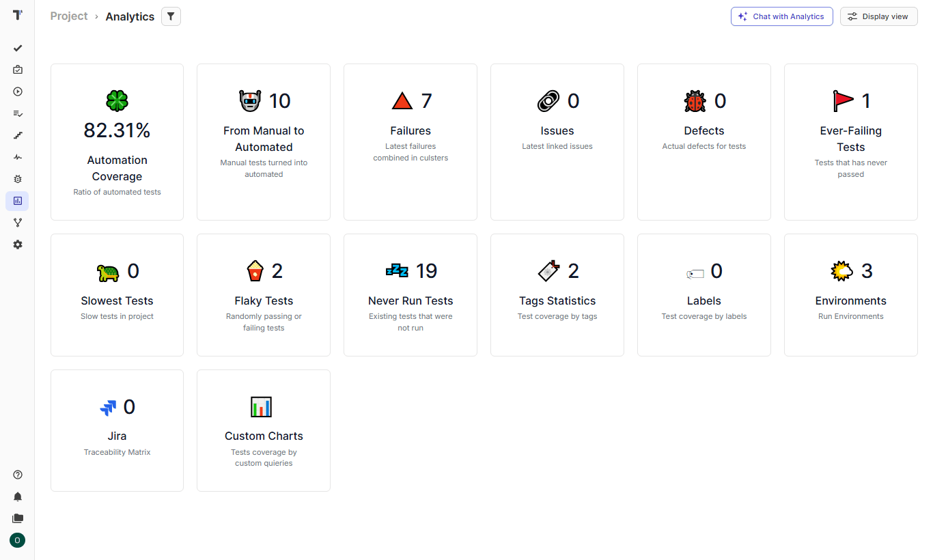This screenshot has width=933, height=560.
Task: Select the highlighted Analytics chart sidebar icon
Action: click(18, 201)
